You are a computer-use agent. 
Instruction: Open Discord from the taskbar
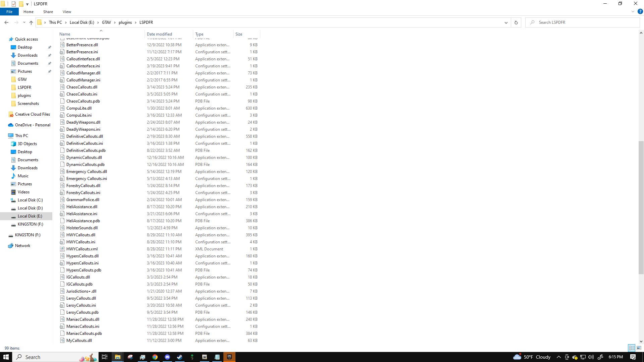[x=167, y=357]
